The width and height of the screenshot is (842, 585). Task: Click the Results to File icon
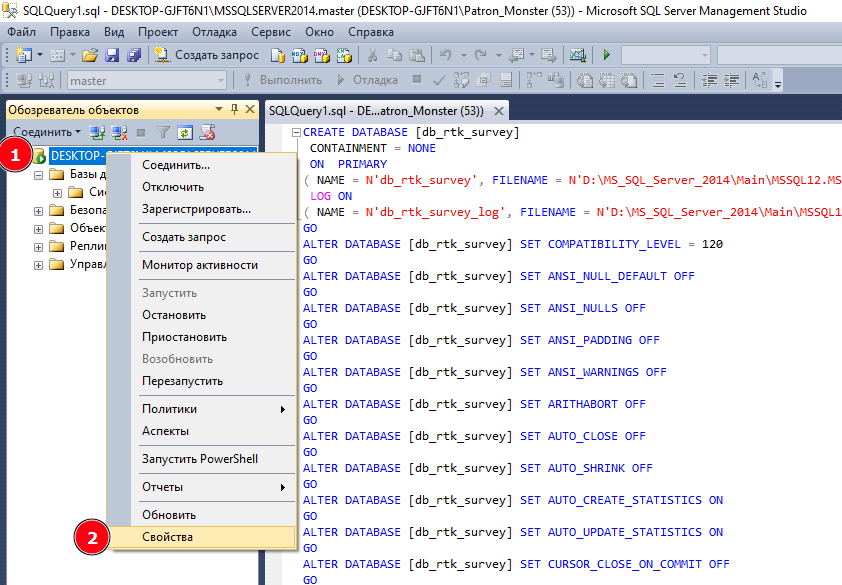pos(629,81)
